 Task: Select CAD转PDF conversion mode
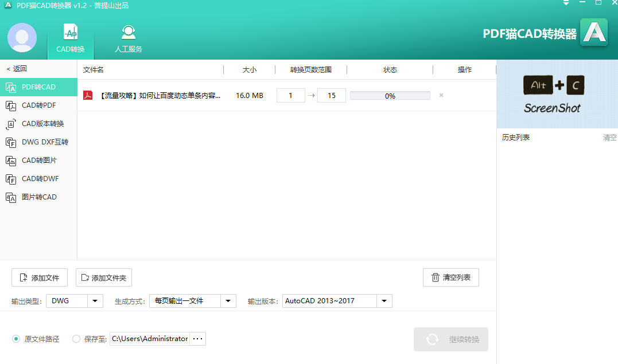[38, 105]
